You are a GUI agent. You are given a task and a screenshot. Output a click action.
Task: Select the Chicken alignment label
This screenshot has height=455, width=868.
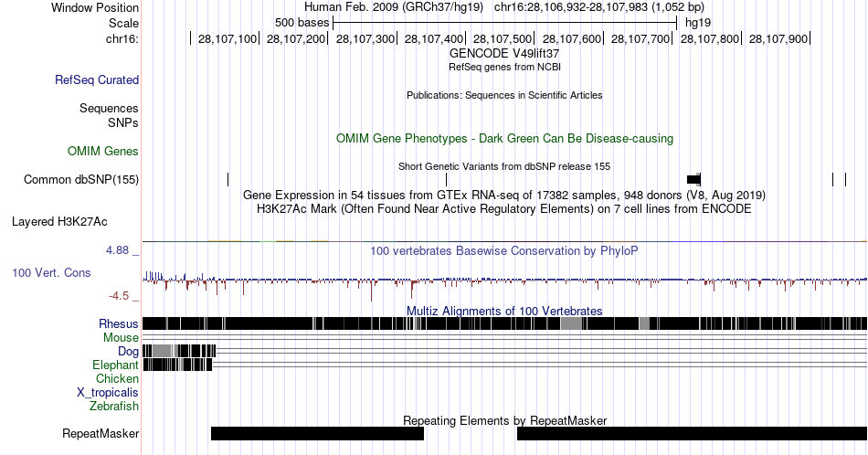point(117,378)
